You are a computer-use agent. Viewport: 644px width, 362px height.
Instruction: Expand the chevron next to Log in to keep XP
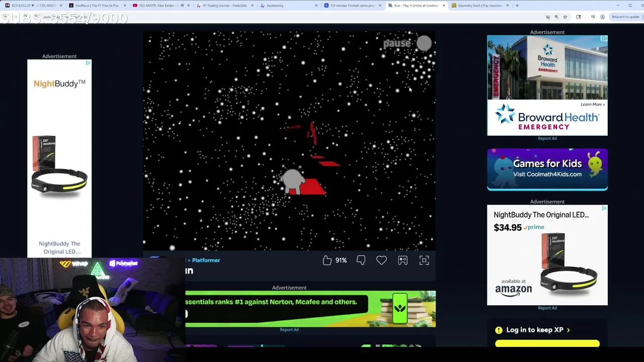coord(569,330)
